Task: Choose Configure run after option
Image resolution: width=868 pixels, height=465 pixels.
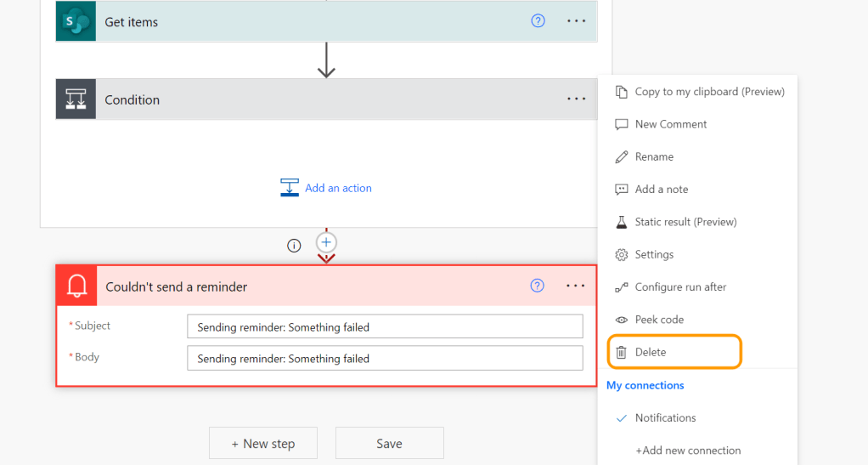Action: click(680, 287)
